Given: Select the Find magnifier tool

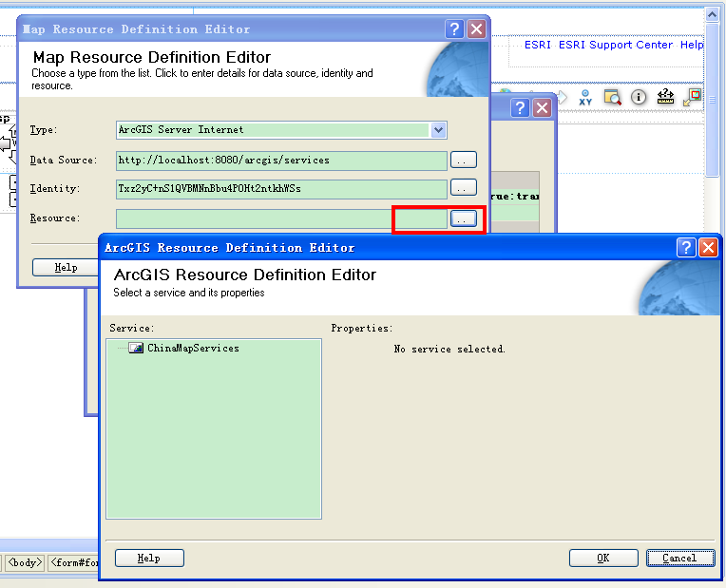Looking at the screenshot, I should pyautogui.click(x=612, y=98).
